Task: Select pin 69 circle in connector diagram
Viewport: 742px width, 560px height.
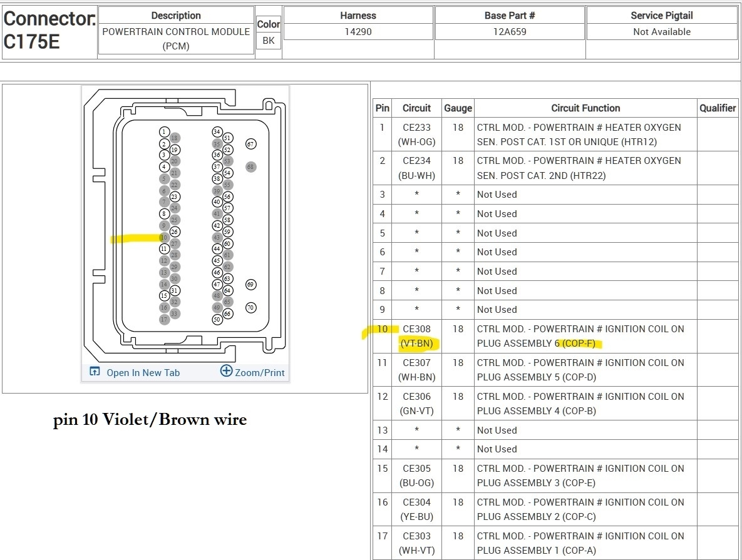Action: click(251, 284)
